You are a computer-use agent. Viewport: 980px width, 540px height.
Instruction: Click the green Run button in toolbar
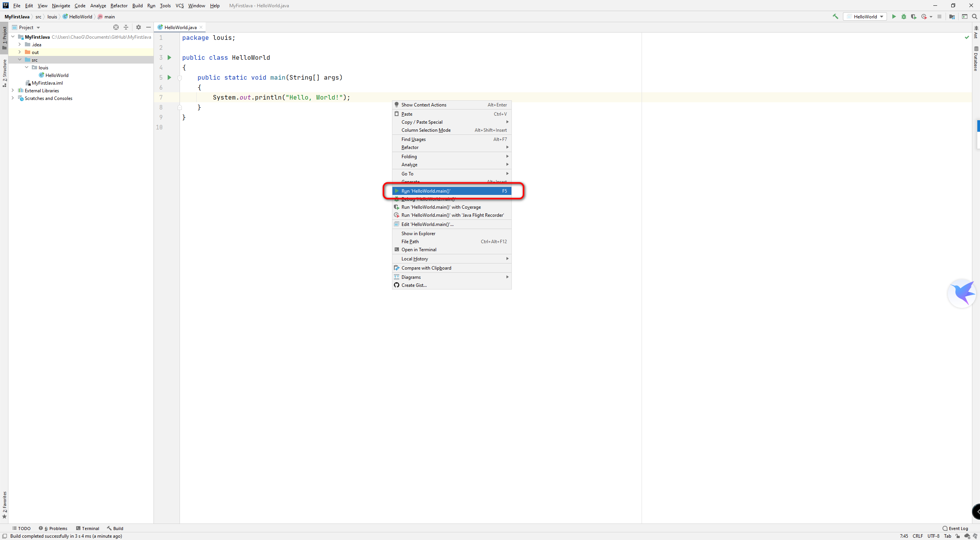point(894,16)
